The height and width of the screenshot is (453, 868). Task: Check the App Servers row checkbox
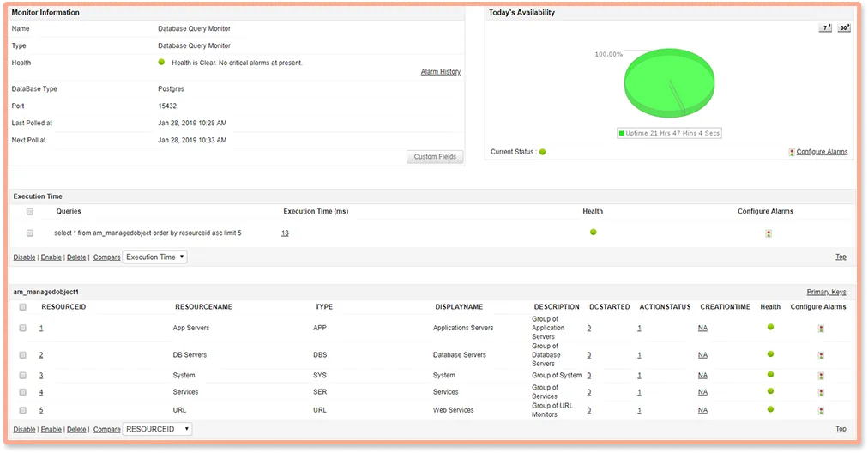(22, 328)
